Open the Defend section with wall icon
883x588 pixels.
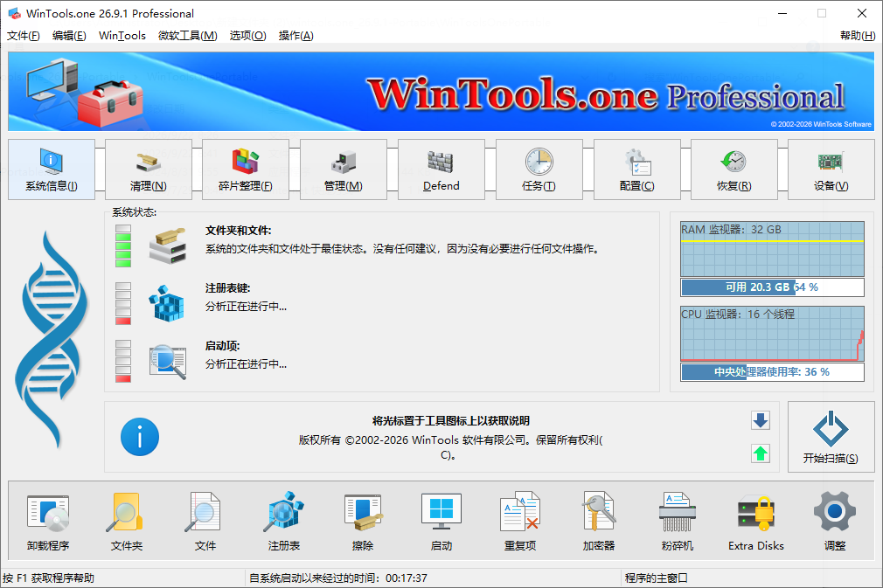click(441, 169)
